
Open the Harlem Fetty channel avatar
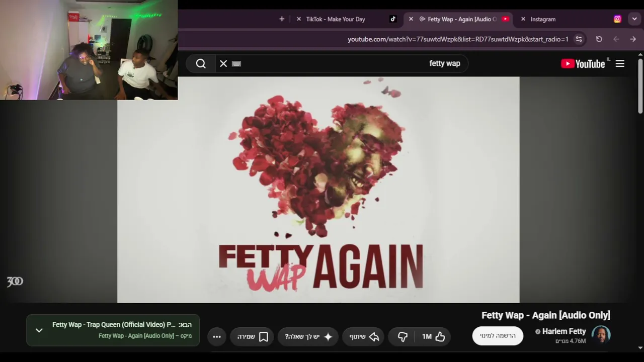601,335
